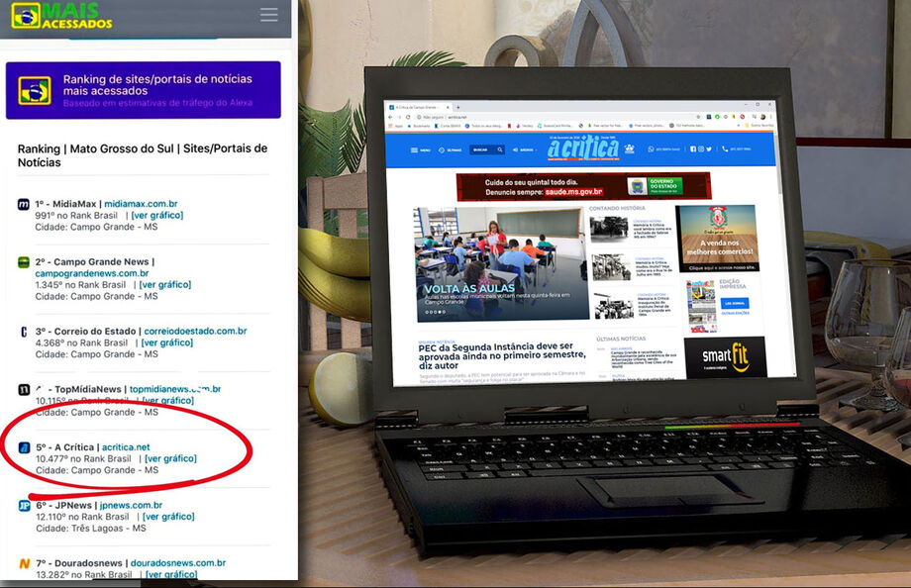Select the A Crítica browser tab
The image size is (911, 588).
[x=420, y=108]
